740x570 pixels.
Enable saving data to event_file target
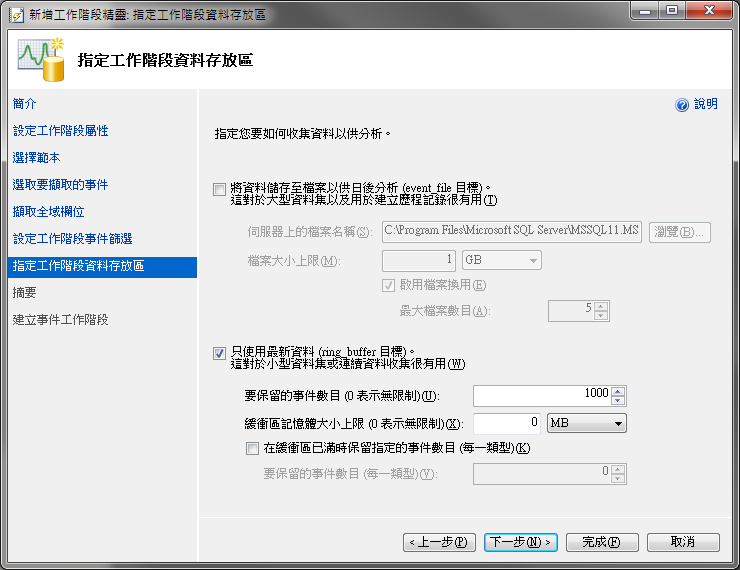tap(219, 190)
